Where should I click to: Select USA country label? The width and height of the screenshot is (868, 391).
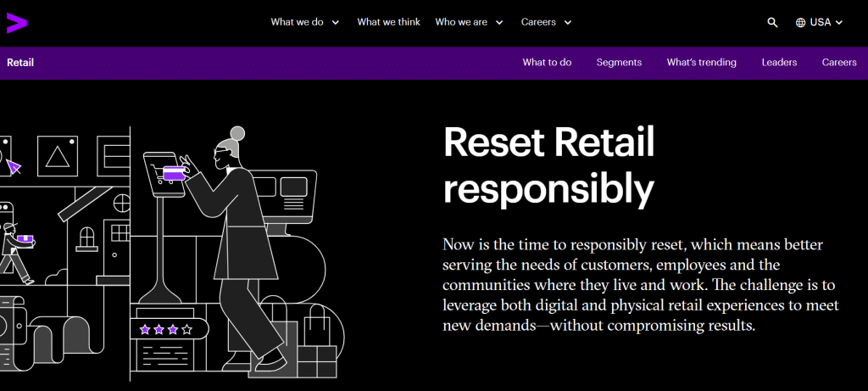[x=821, y=22]
